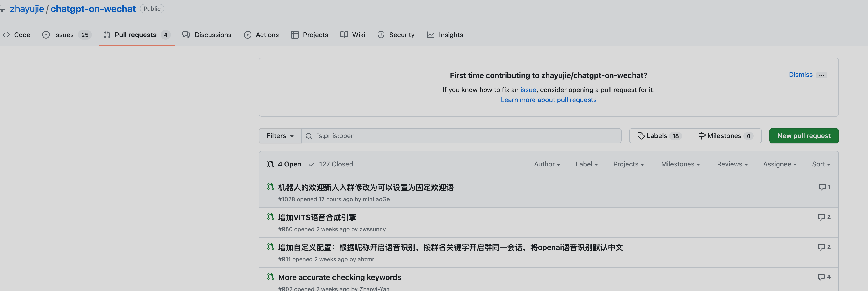868x291 pixels.
Task: Show closed pull requests via 127 Closed
Action: (336, 164)
